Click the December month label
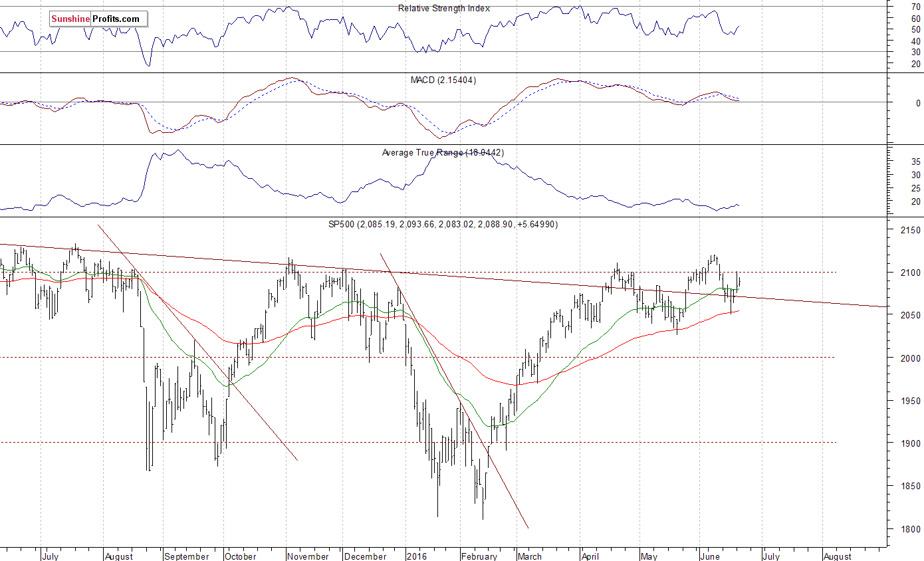924x561 pixels. [366, 556]
